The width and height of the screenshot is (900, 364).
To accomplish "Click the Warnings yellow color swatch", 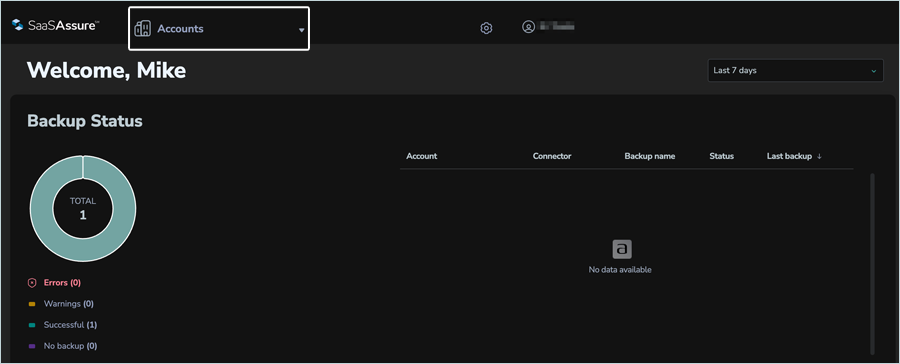I will pyautogui.click(x=32, y=304).
